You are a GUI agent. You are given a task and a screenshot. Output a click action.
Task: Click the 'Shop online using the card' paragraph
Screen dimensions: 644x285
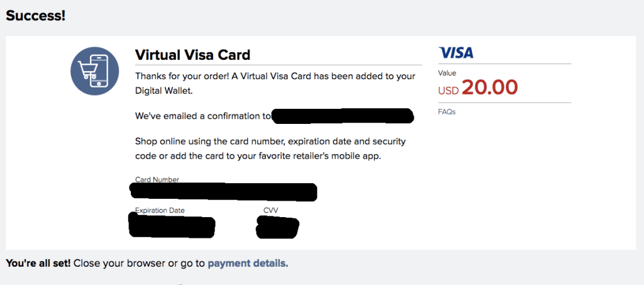(x=270, y=149)
